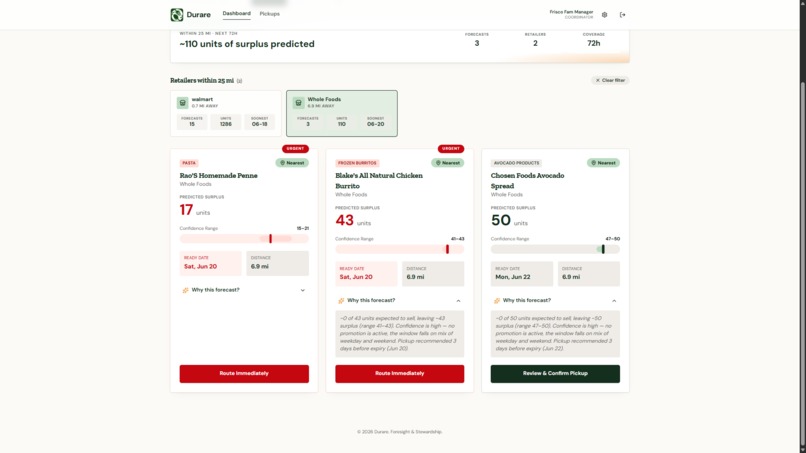
Task: Click the Coverage 72h stat
Action: pyautogui.click(x=594, y=40)
